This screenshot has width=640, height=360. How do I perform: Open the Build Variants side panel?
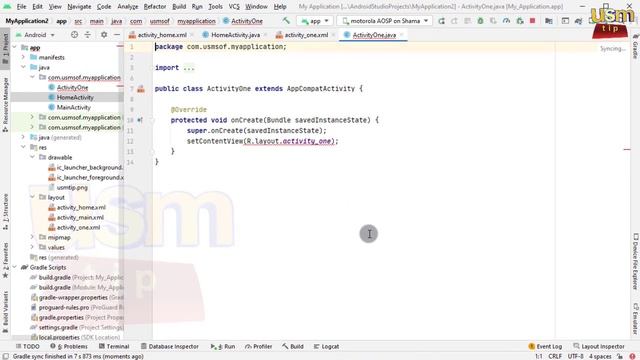(5, 312)
